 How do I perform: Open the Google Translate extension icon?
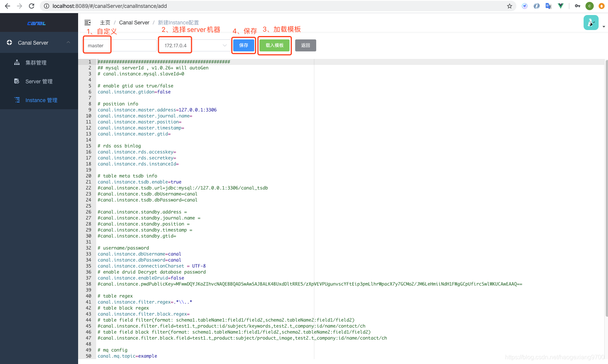point(549,6)
